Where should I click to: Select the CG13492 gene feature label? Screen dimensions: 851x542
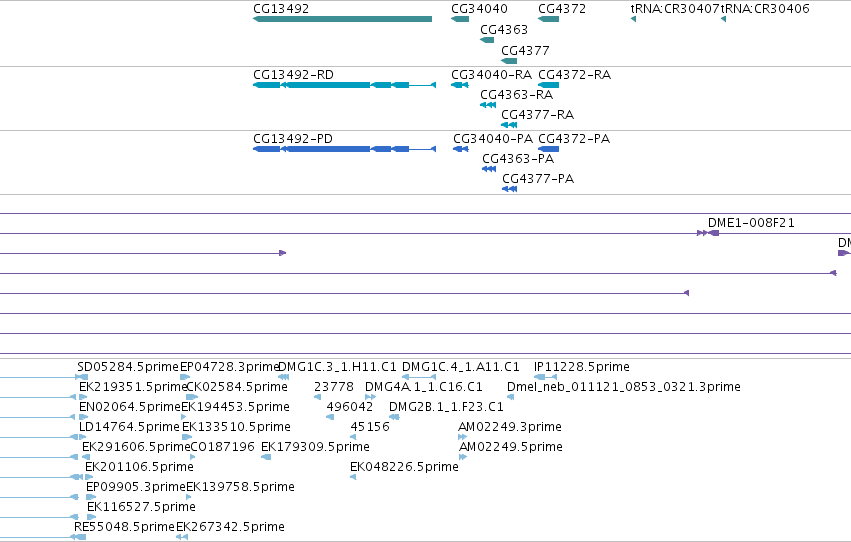[x=281, y=9]
